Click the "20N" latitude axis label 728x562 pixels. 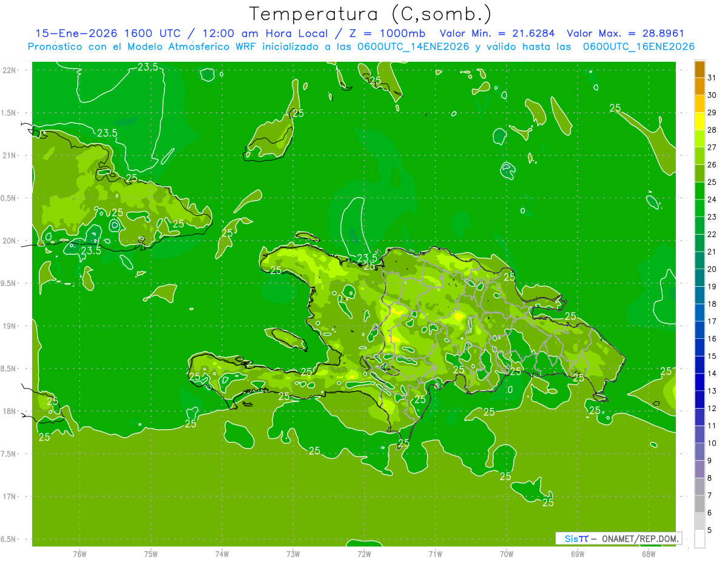[x=9, y=241]
